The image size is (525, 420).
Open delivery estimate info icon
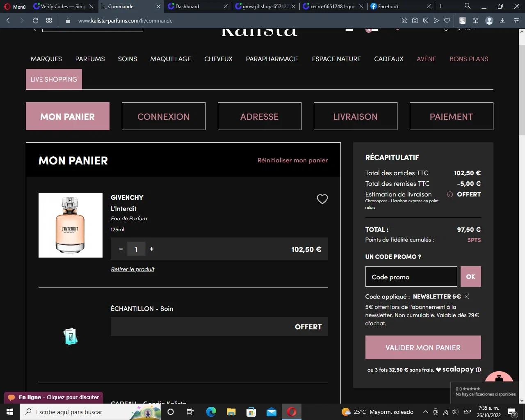click(450, 194)
